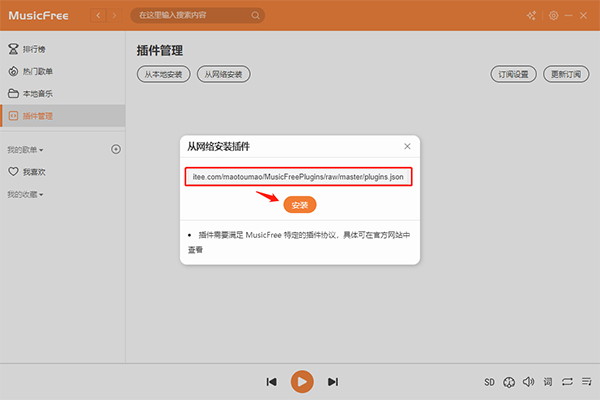Viewport: 600px width, 400px height.
Task: Open the settings gear icon
Action: pyautogui.click(x=553, y=15)
